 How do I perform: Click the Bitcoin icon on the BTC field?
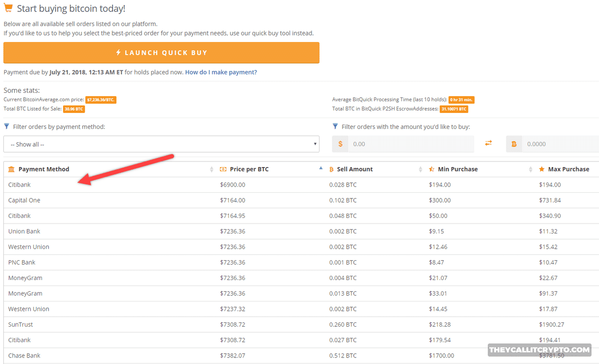514,144
